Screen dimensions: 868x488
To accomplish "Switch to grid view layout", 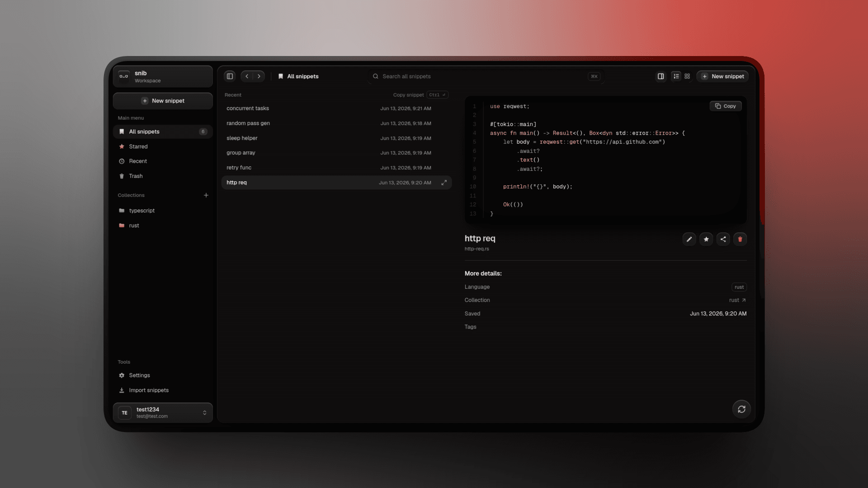I will [687, 76].
